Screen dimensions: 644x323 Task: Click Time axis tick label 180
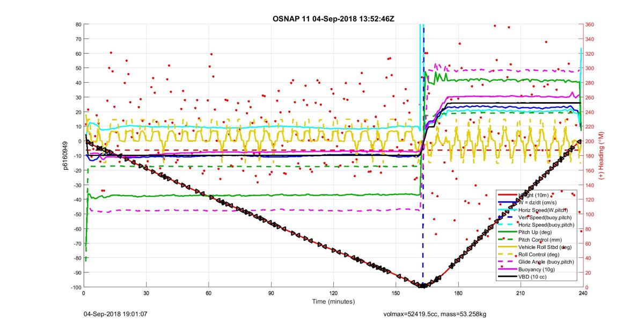click(458, 293)
